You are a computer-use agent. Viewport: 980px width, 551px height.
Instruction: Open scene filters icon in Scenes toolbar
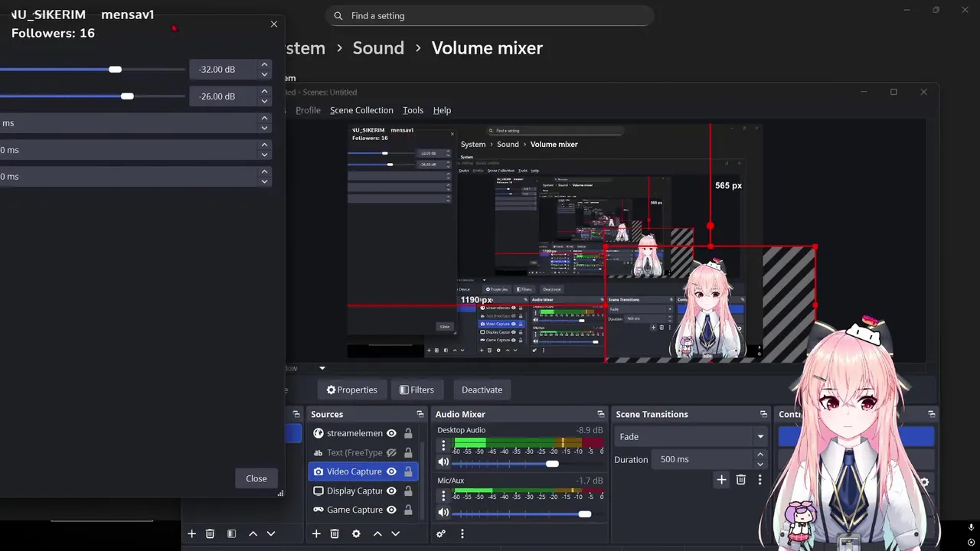click(x=231, y=533)
